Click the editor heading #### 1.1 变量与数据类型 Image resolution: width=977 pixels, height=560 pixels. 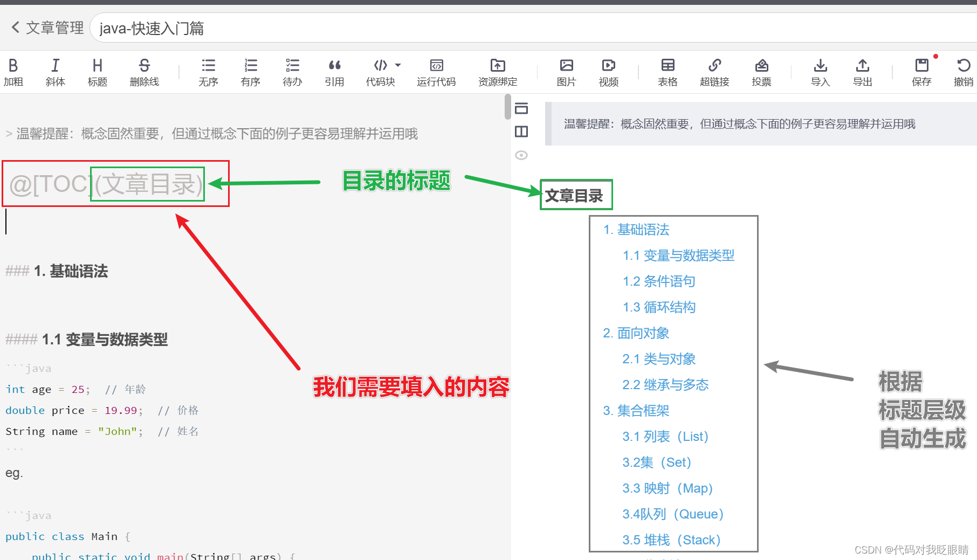click(86, 340)
